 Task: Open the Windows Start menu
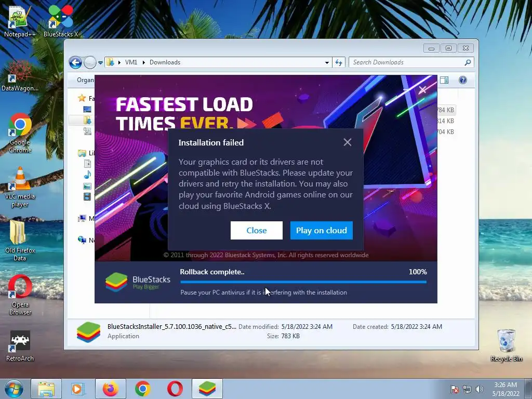click(14, 389)
